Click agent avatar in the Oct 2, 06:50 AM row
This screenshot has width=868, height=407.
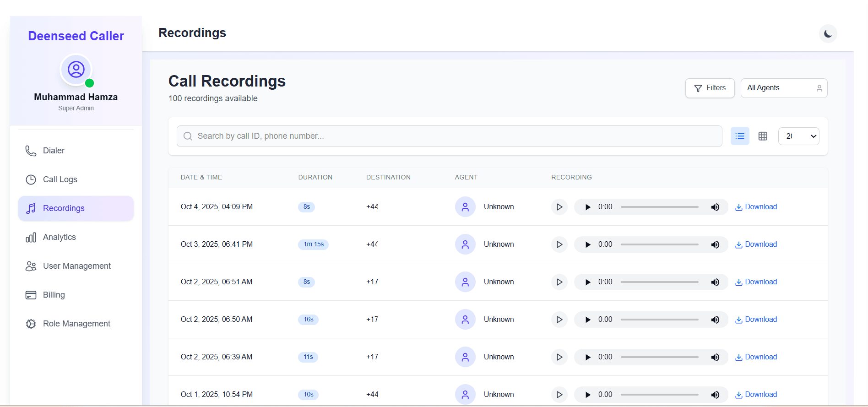pyautogui.click(x=465, y=320)
